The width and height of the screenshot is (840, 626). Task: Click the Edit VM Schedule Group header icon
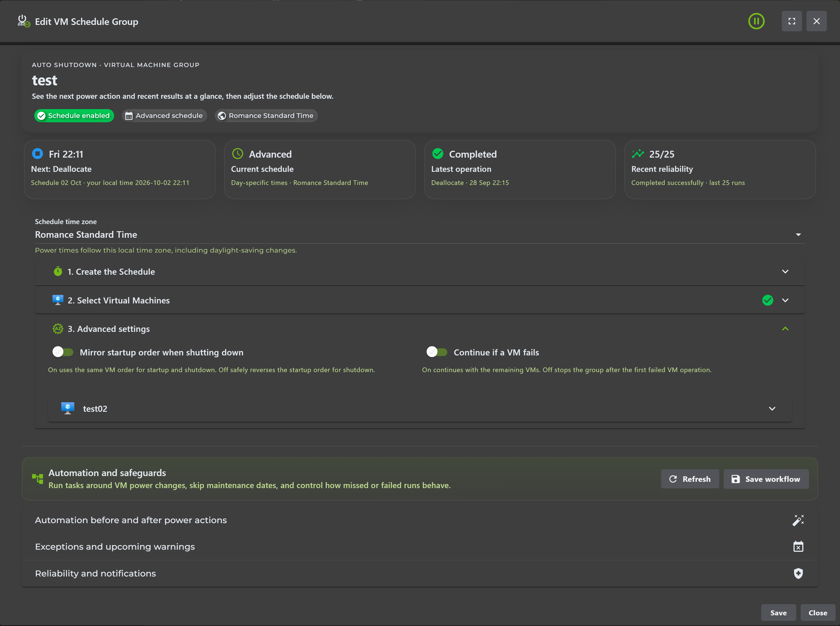point(24,21)
